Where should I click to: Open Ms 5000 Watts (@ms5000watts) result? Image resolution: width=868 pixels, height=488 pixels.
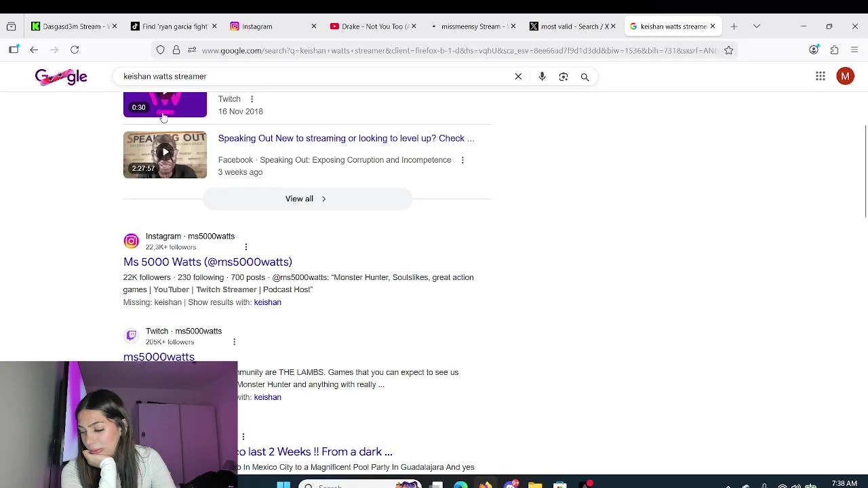point(208,262)
